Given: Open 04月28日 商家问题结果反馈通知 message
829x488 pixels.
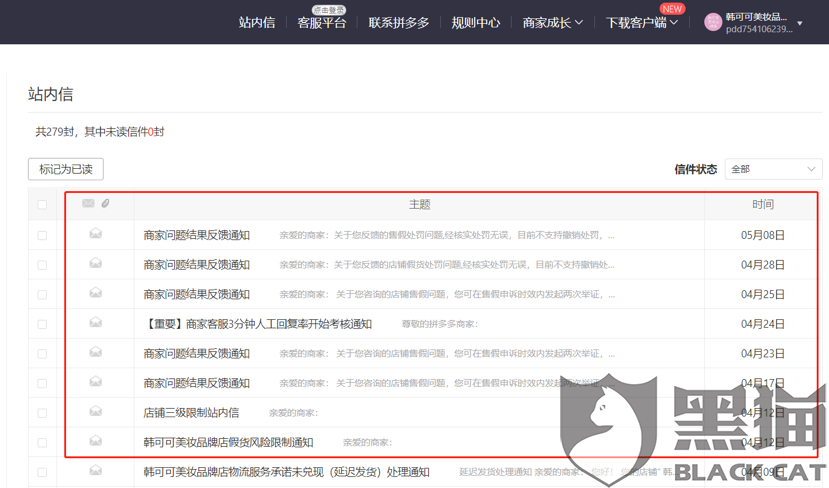Looking at the screenshot, I should 197,265.
